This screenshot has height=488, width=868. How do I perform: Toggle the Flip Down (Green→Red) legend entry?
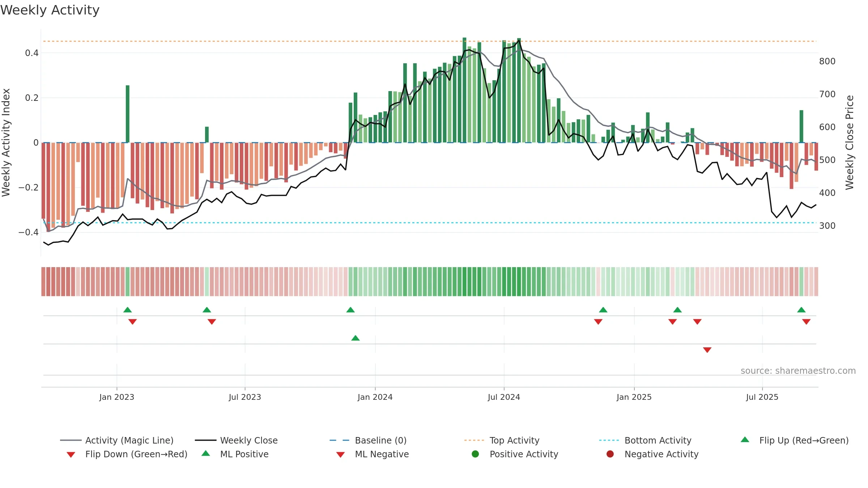[127, 454]
